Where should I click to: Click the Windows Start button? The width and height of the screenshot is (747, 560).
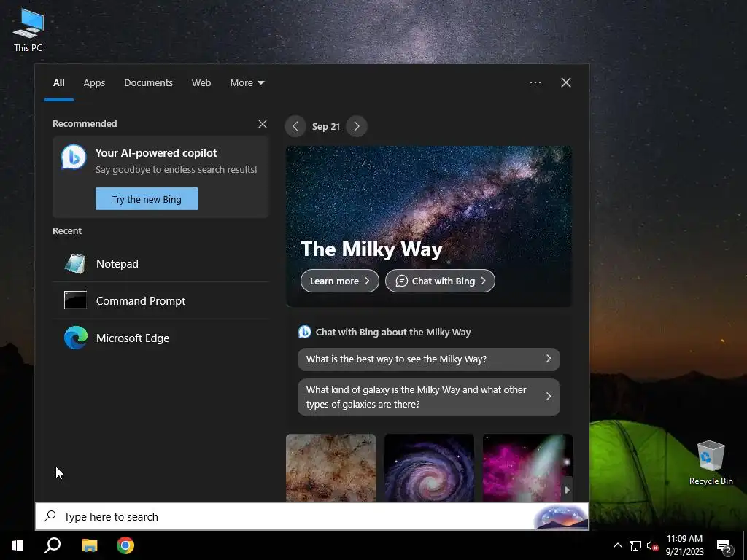pyautogui.click(x=18, y=545)
